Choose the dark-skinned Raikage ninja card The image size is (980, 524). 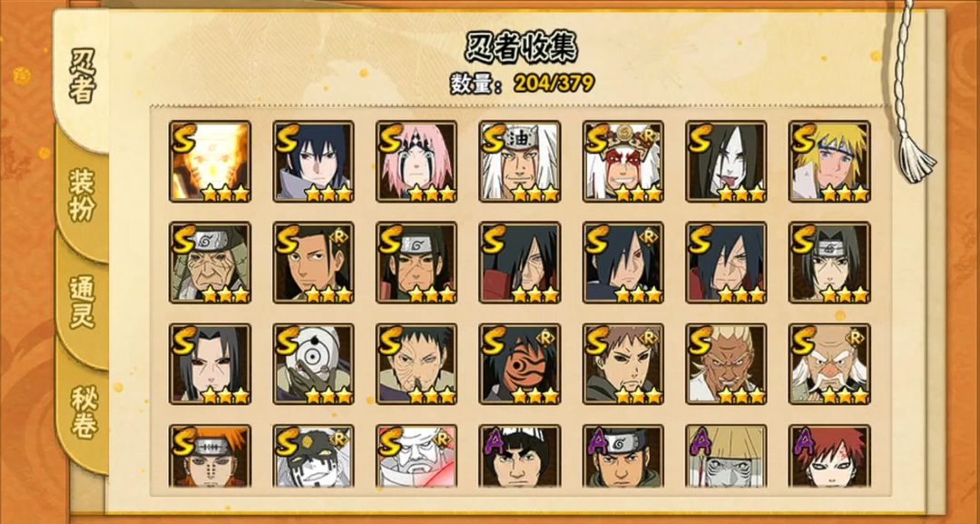tap(726, 364)
